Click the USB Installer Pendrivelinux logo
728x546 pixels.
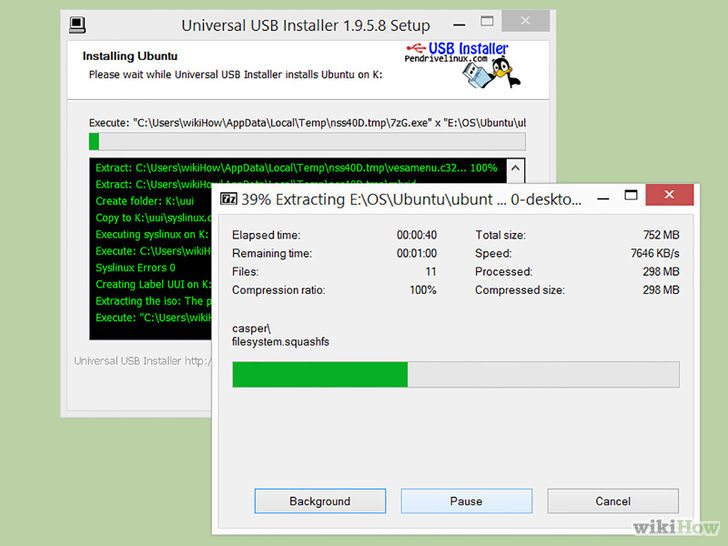[457, 52]
